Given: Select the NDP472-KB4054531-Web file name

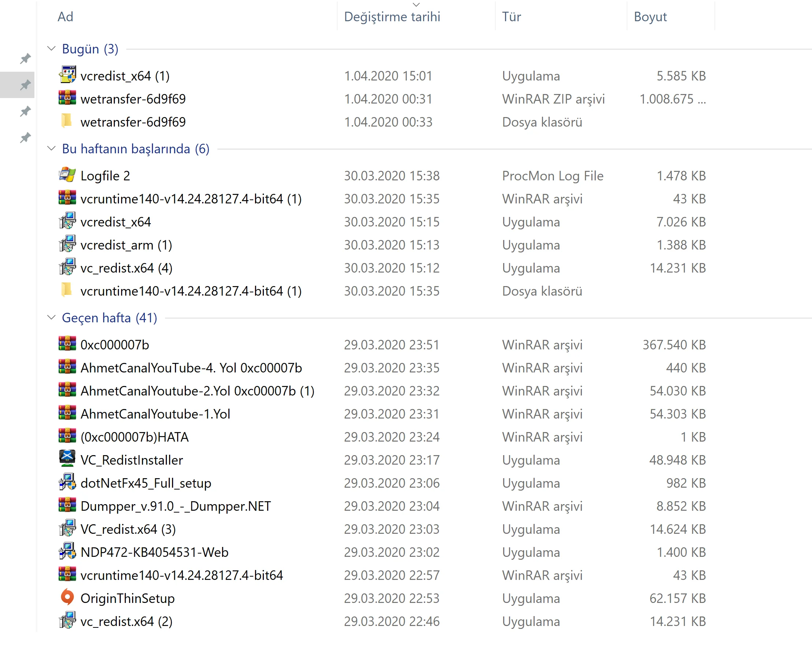Looking at the screenshot, I should [154, 552].
